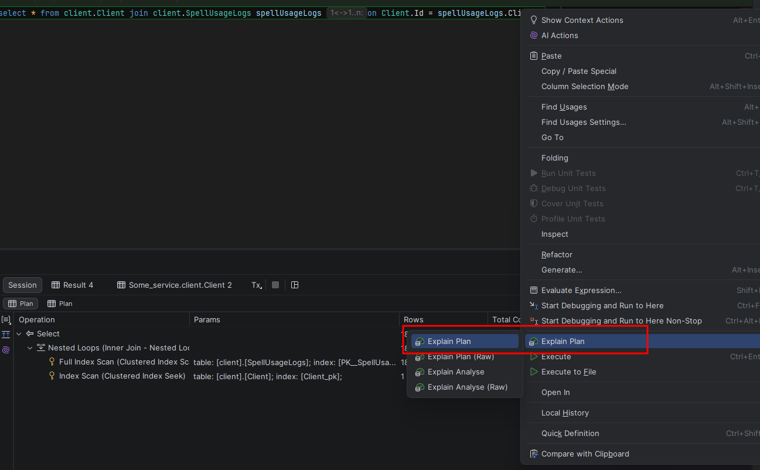Click the purple swirl icon in plan side toolbar

pyautogui.click(x=6, y=350)
